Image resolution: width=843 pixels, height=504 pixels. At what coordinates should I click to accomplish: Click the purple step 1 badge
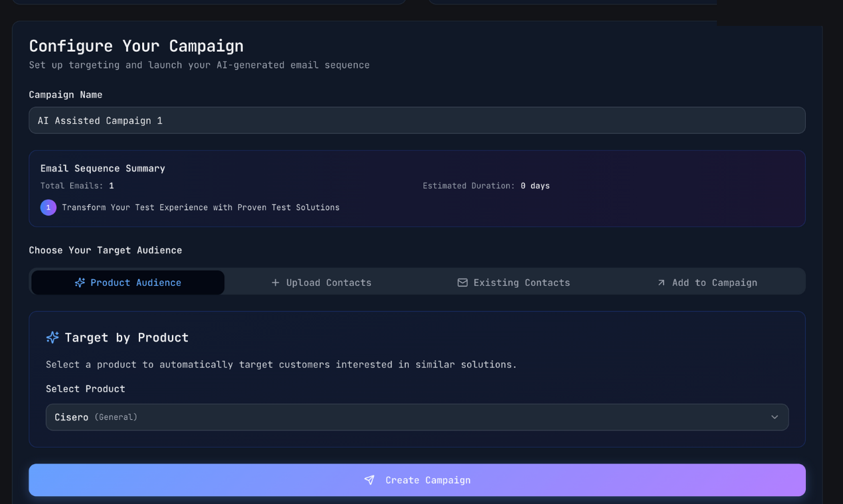pyautogui.click(x=48, y=208)
